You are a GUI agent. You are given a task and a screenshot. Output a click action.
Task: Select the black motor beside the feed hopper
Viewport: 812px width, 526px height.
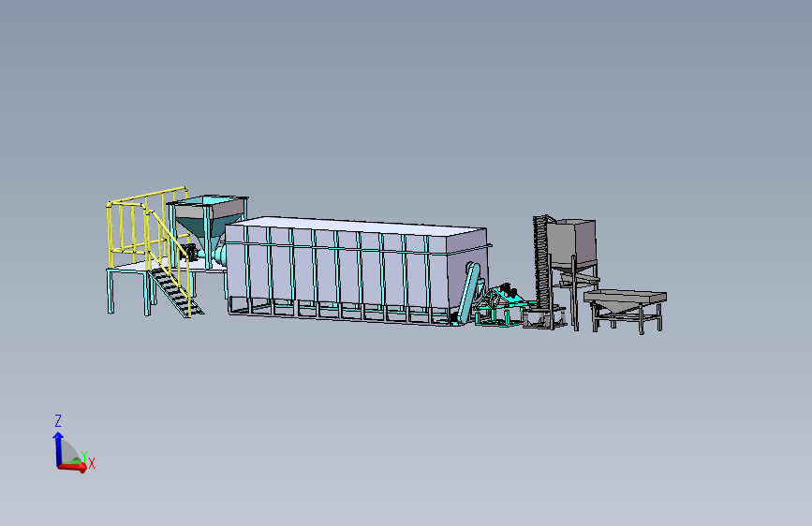[x=189, y=253]
